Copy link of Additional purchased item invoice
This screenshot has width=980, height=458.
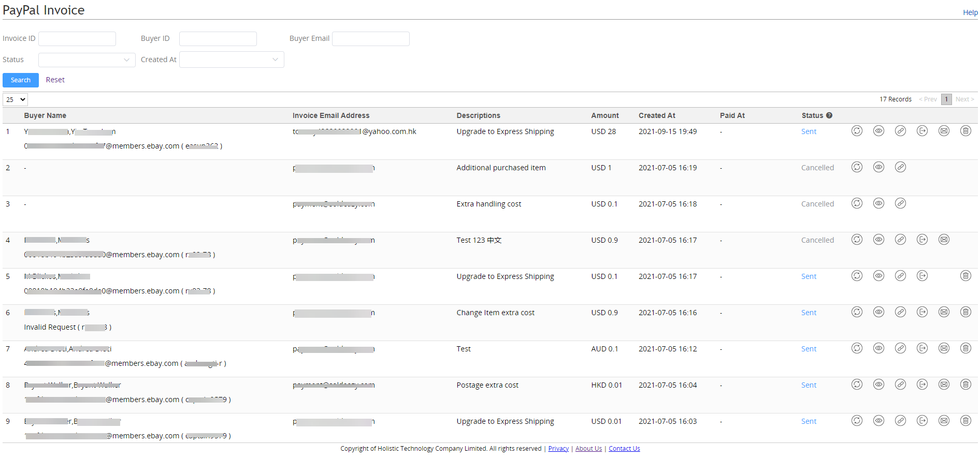click(901, 167)
